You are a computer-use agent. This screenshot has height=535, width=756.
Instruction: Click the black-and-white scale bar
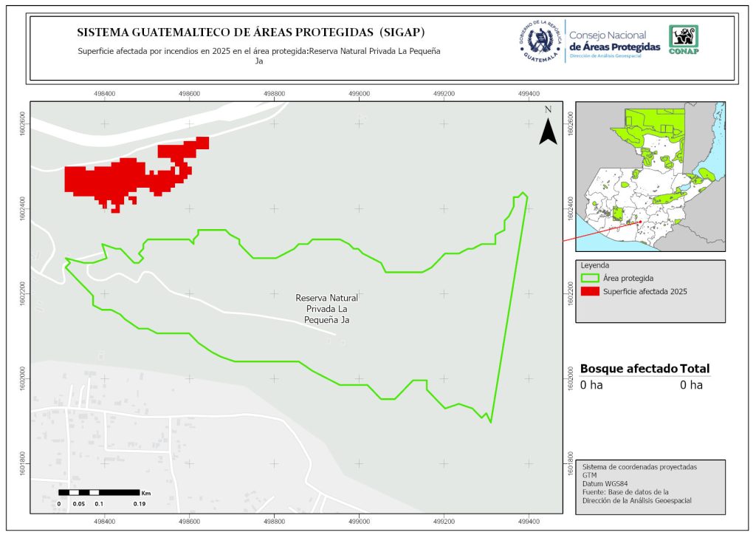[99, 492]
